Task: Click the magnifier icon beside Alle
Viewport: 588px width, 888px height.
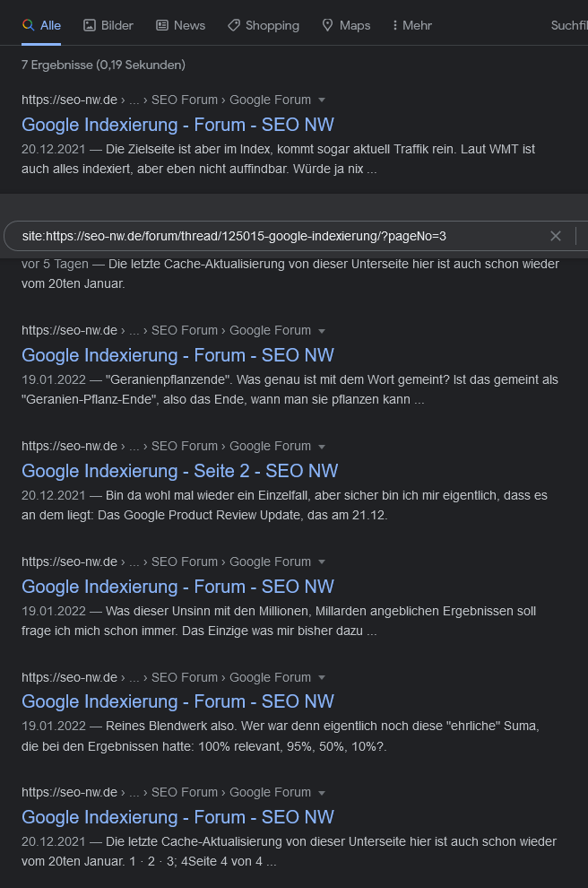Action: (29, 25)
